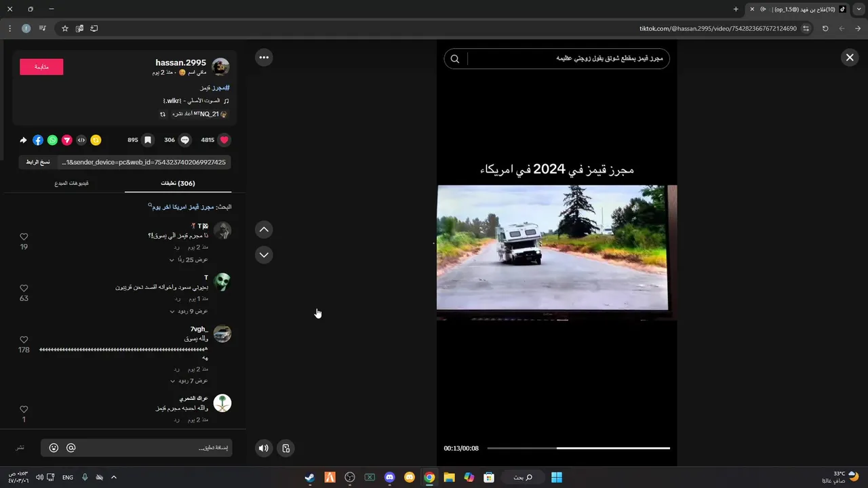The image size is (868, 488).
Task: Open Chrome media controls icon
Action: pos(42,28)
